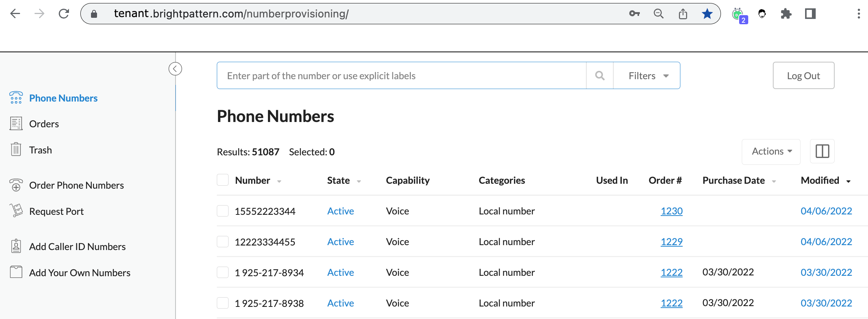
Task: Click modified date 04/06/2022 for 15552223344
Action: coord(826,211)
